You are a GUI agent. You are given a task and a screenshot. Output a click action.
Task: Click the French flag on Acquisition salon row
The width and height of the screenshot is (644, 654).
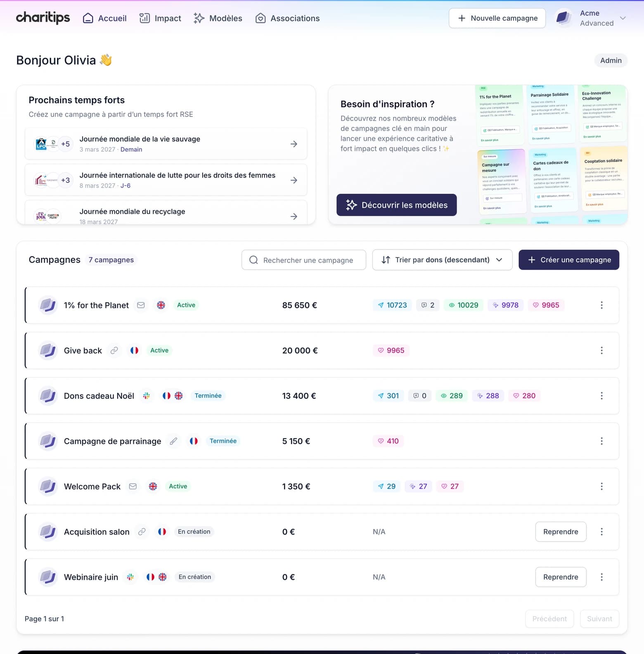coord(162,532)
